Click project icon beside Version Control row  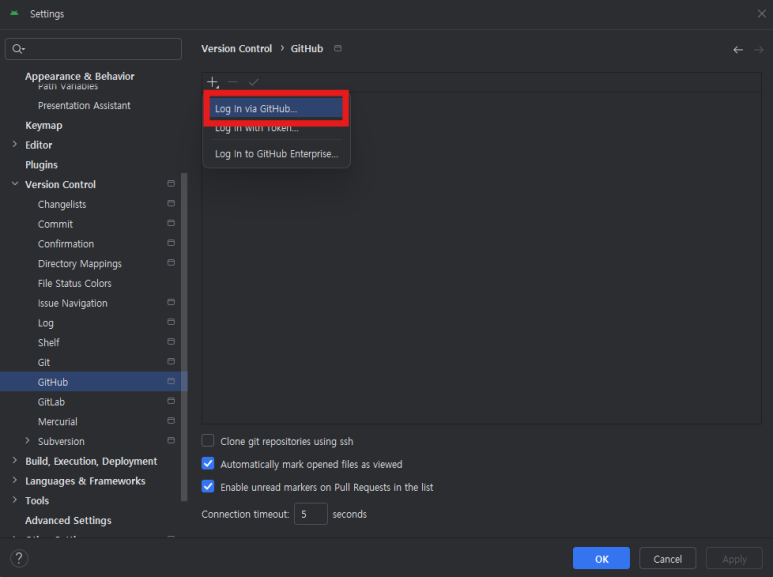(171, 183)
